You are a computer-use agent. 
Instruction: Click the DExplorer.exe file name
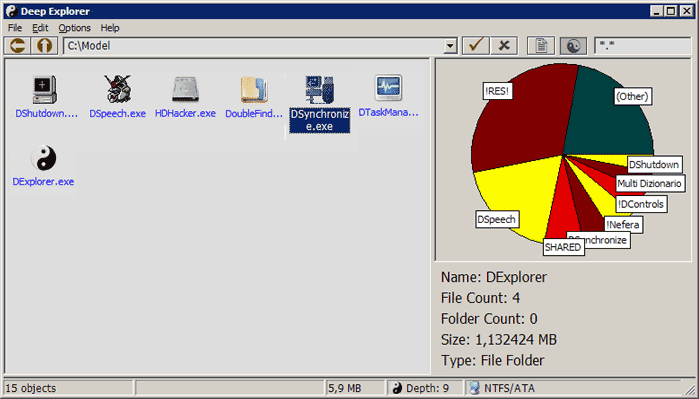click(43, 181)
